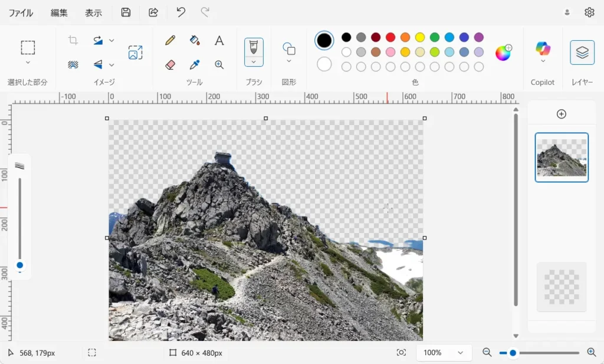
Task: Open the ファイル menu
Action: (21, 12)
